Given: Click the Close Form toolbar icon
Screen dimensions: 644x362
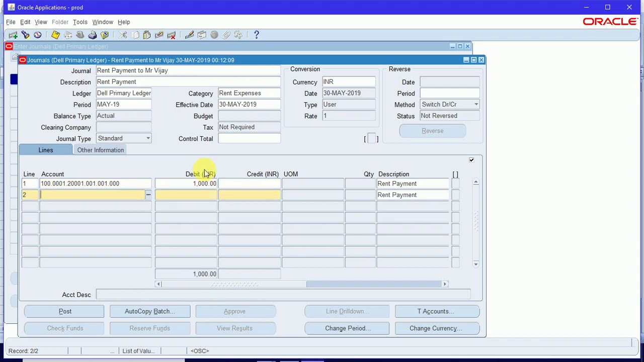Looking at the screenshot, I should coord(105,35).
